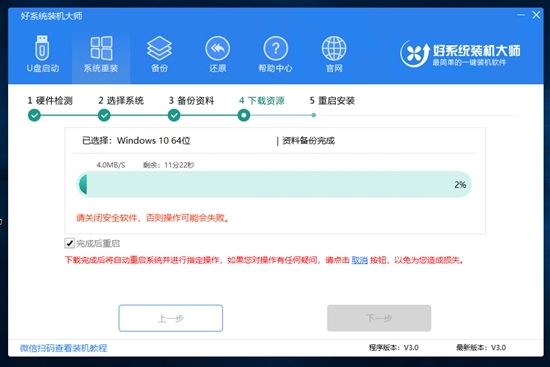Close the installer window
Viewport: 550px width, 367px height.
(536, 15)
